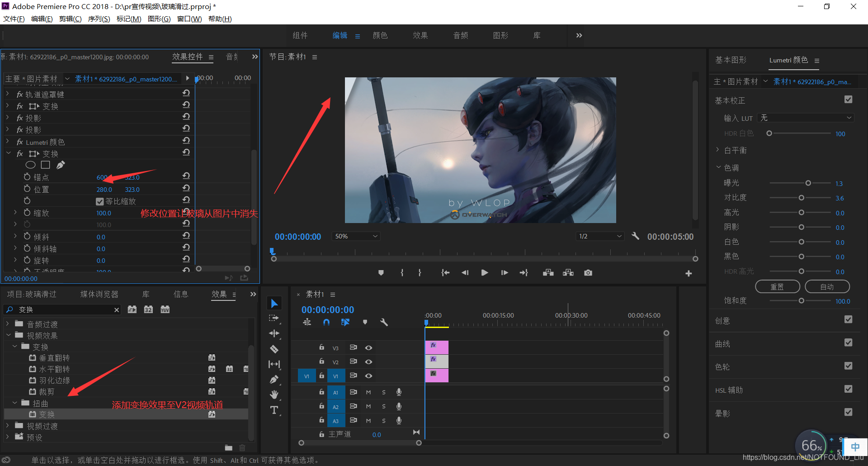Toggle V3 track output eye
This screenshot has height=466, width=868.
click(368, 347)
